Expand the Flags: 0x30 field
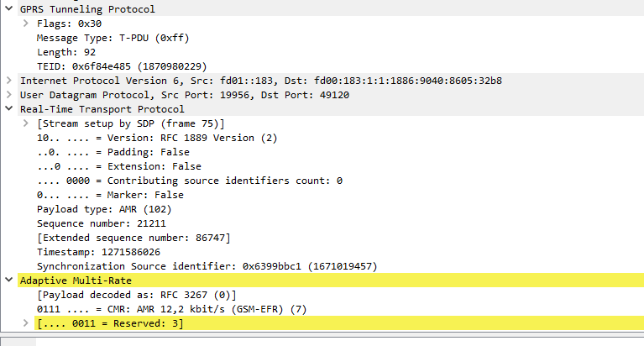 point(26,24)
